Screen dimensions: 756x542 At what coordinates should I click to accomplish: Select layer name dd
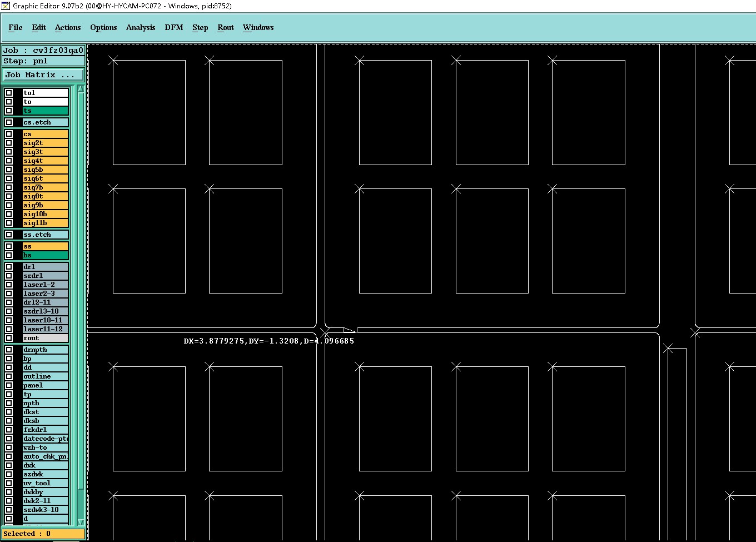(46, 367)
